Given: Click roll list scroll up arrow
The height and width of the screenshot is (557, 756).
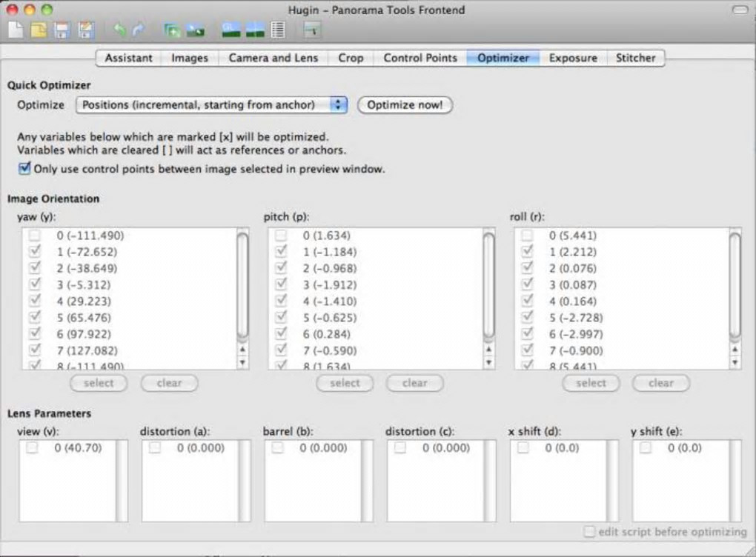Looking at the screenshot, I should point(735,350).
